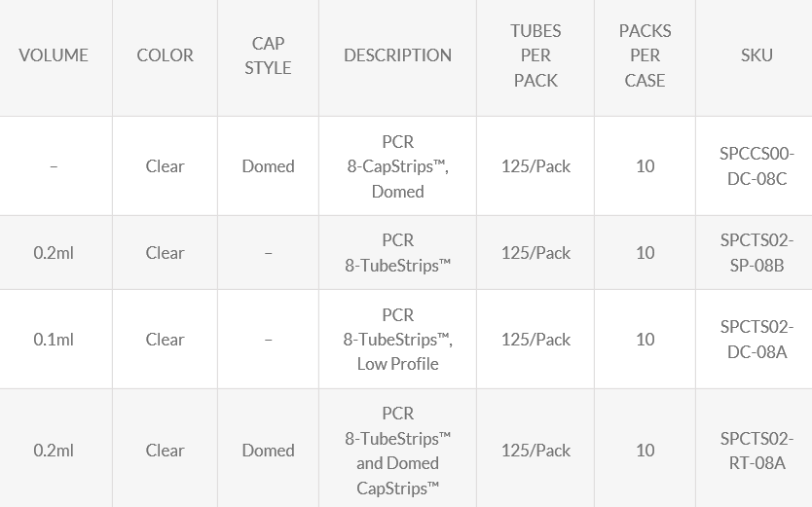Screen dimensions: 812x507
Task: Select TubeStrips and Domed CapStrips description
Action: (397, 451)
